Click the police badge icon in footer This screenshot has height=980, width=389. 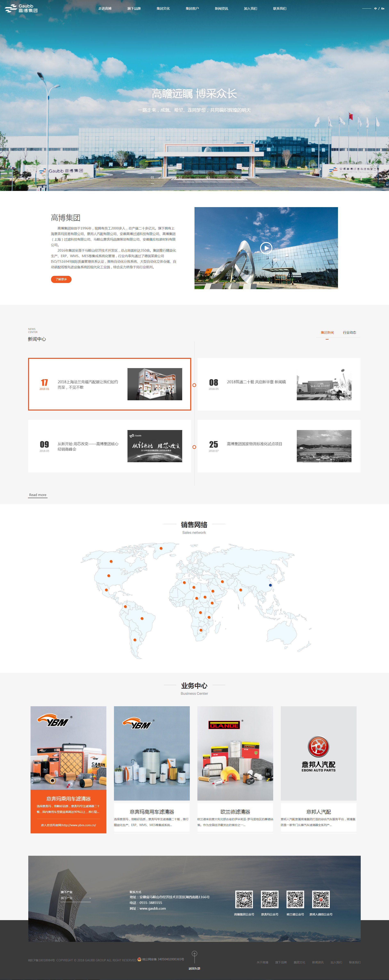pos(139,959)
